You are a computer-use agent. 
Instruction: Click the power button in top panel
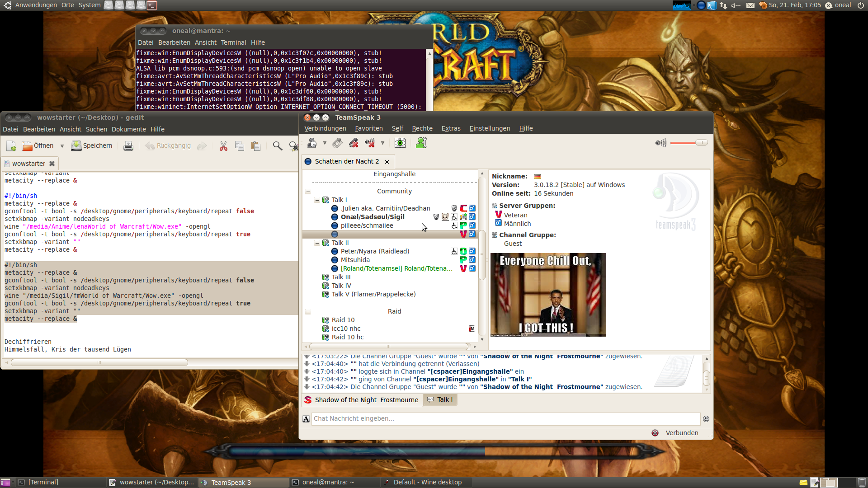tap(861, 5)
